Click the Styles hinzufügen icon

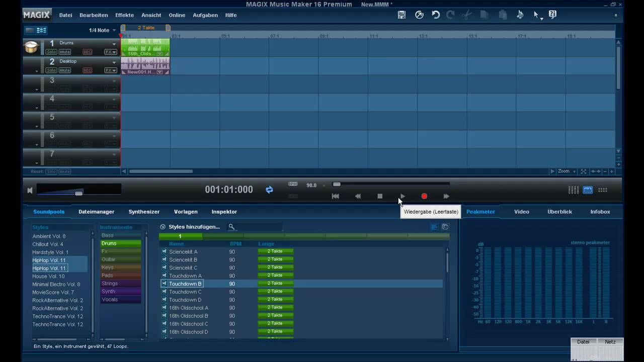pyautogui.click(x=163, y=227)
